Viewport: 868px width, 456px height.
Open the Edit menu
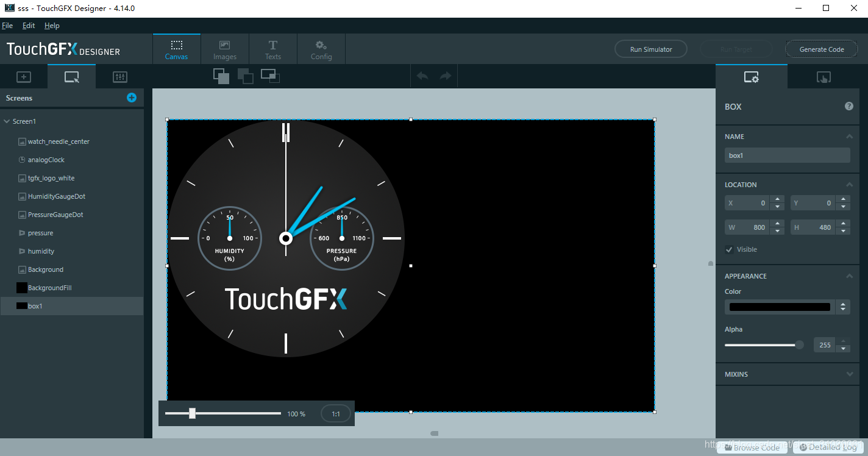(29, 26)
